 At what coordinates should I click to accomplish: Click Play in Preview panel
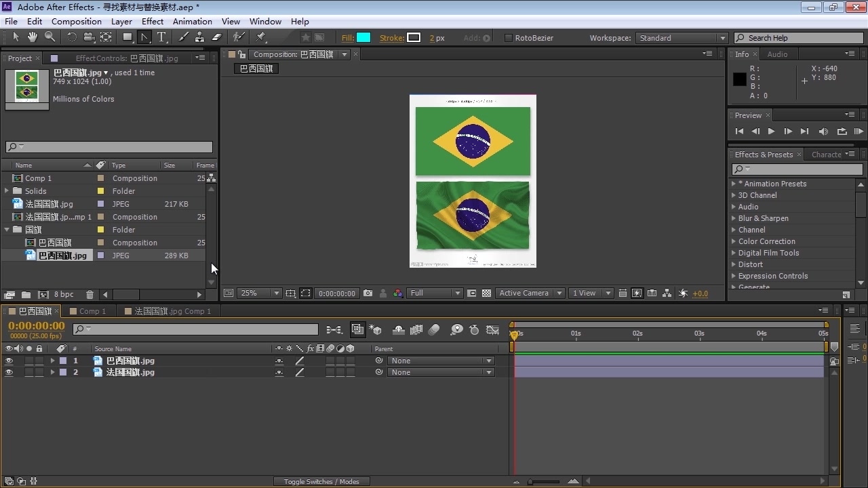point(771,131)
